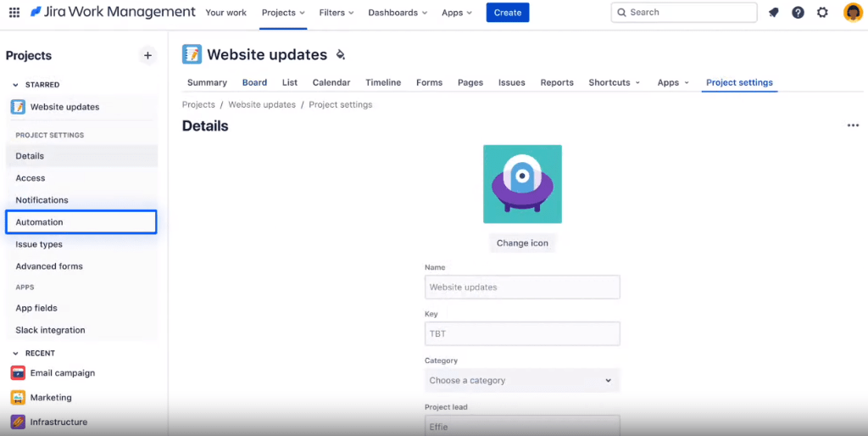The image size is (868, 436).
Task: Switch to the Forms tab
Action: (429, 82)
